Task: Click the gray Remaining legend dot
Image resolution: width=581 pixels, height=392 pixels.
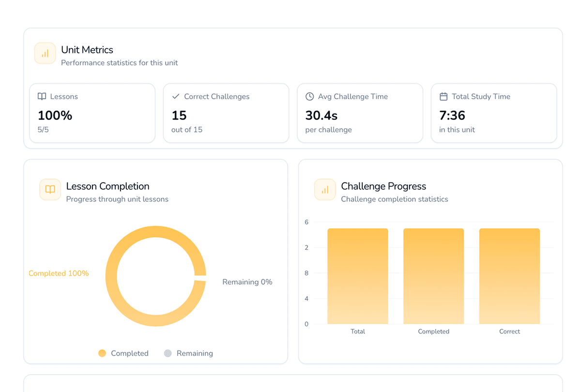Action: click(168, 353)
